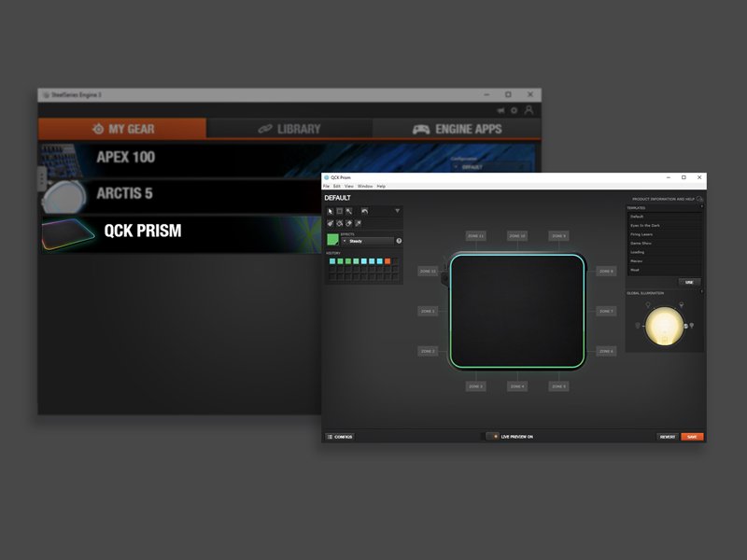Open the File menu
The image size is (747, 560).
pyautogui.click(x=326, y=186)
